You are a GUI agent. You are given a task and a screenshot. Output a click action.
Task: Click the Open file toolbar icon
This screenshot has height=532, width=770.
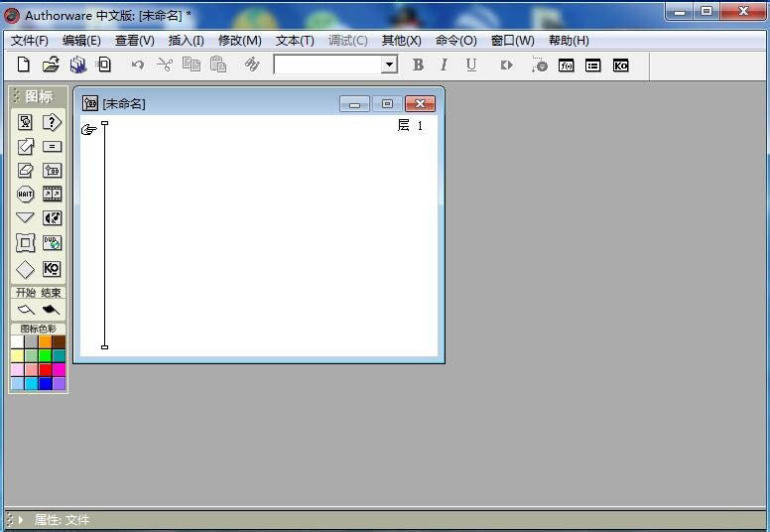coord(51,65)
